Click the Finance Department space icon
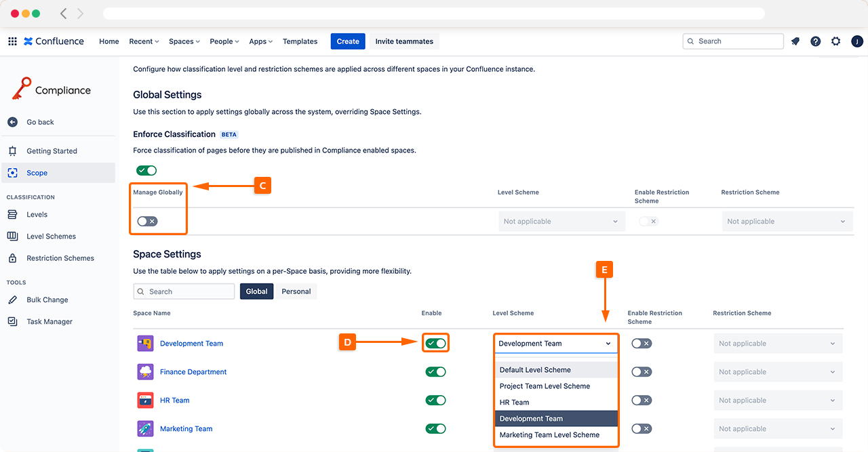 click(x=145, y=372)
